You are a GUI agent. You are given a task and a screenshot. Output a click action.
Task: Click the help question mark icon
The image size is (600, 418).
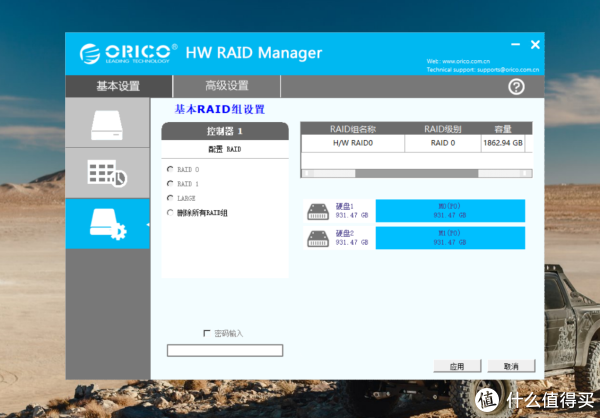pyautogui.click(x=516, y=87)
